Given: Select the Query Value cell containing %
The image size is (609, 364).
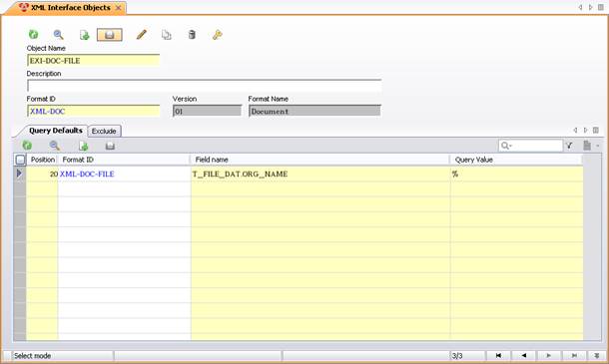Looking at the screenshot, I should 516,174.
